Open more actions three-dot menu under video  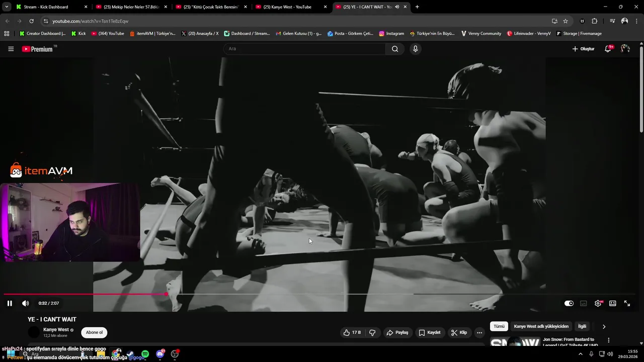(479, 332)
